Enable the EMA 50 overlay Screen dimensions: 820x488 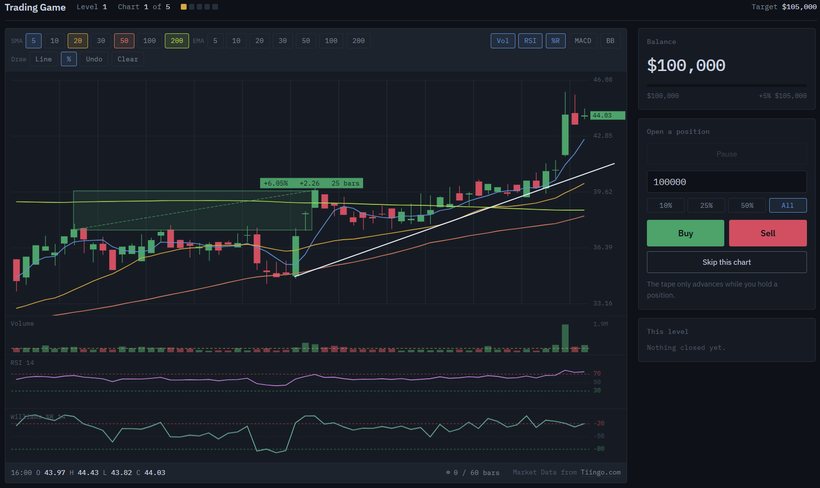point(306,41)
